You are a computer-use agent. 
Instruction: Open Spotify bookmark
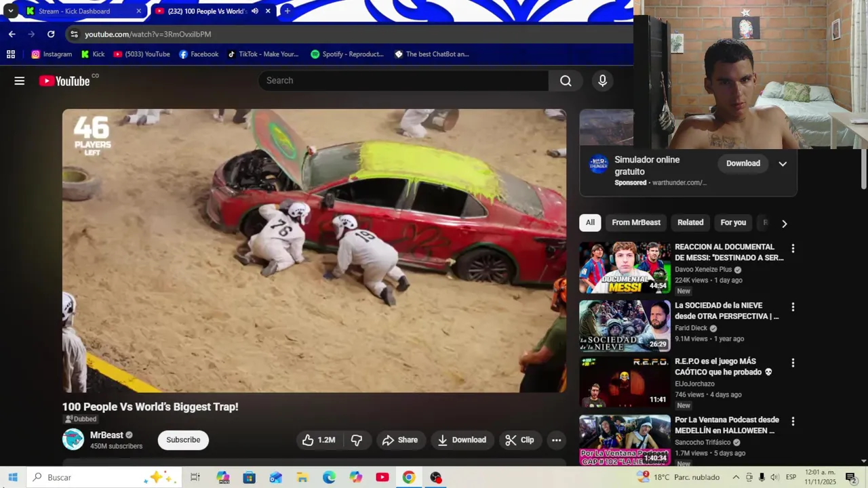click(347, 54)
